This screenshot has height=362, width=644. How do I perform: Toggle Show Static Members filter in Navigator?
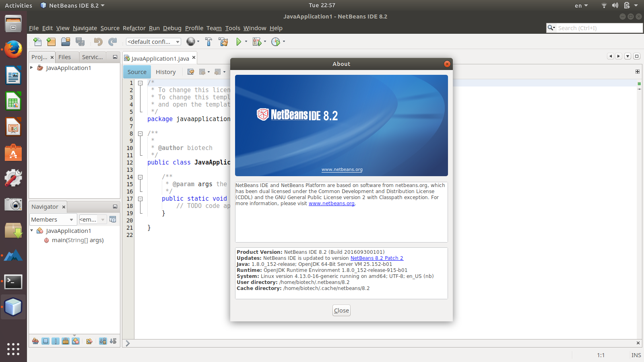[56, 341]
